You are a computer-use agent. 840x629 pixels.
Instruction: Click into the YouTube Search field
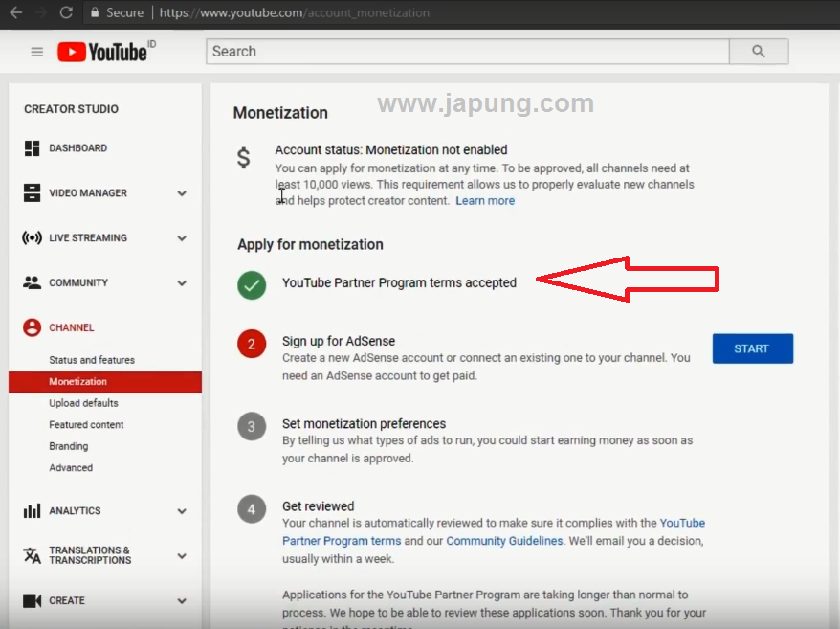(x=468, y=52)
